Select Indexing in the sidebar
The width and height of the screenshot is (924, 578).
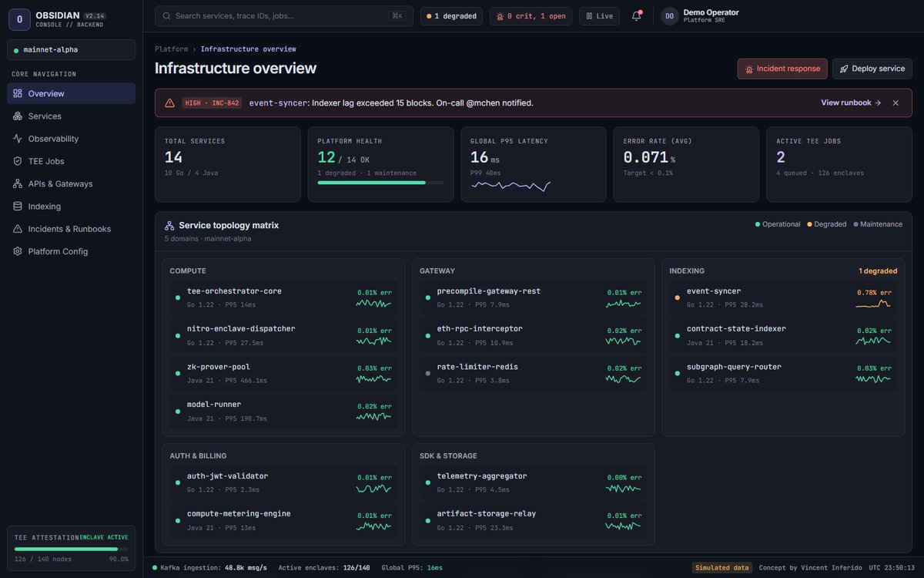coord(71,207)
